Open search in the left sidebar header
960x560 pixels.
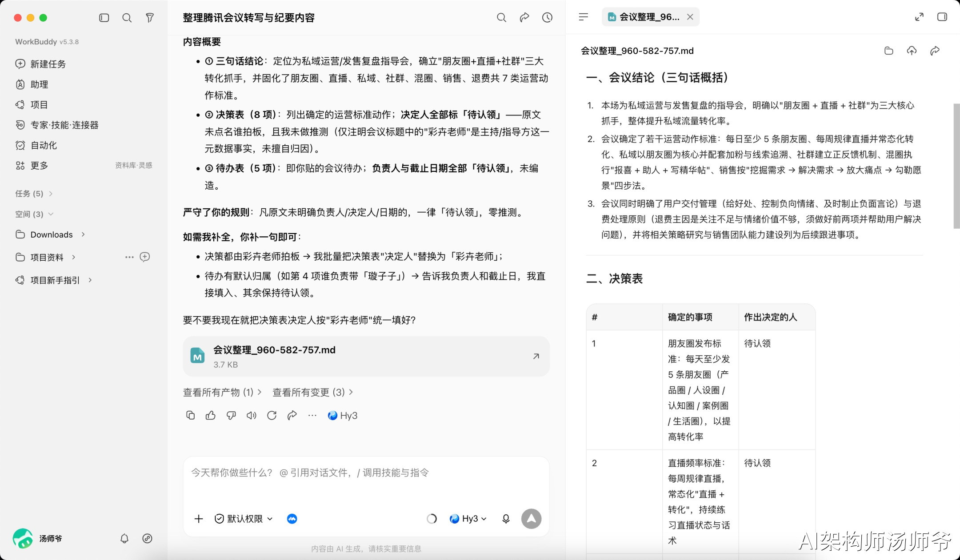pos(127,18)
